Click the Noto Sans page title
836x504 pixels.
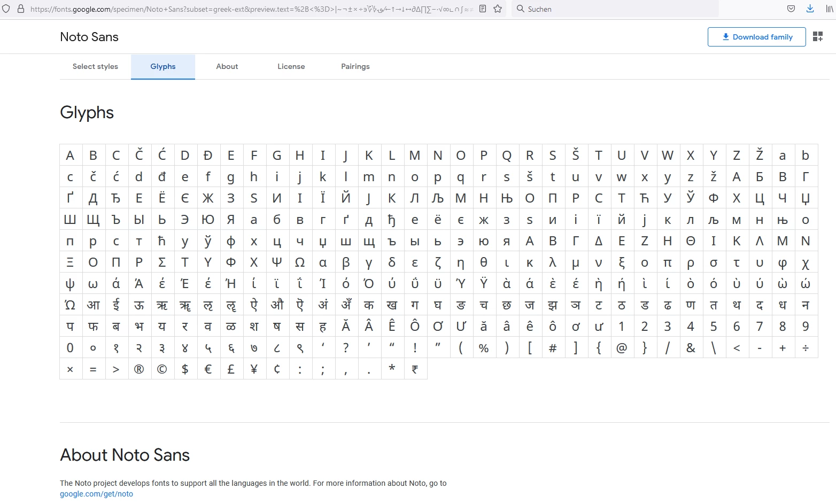point(89,37)
